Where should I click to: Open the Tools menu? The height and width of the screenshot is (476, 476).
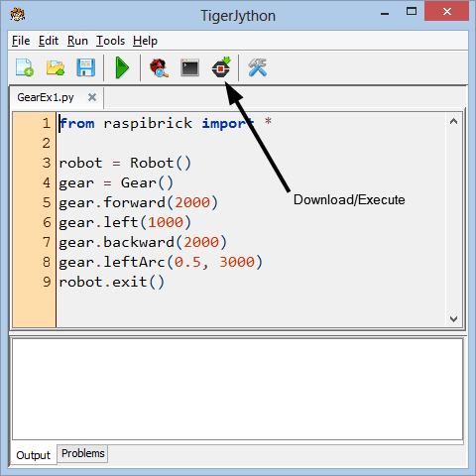[110, 41]
